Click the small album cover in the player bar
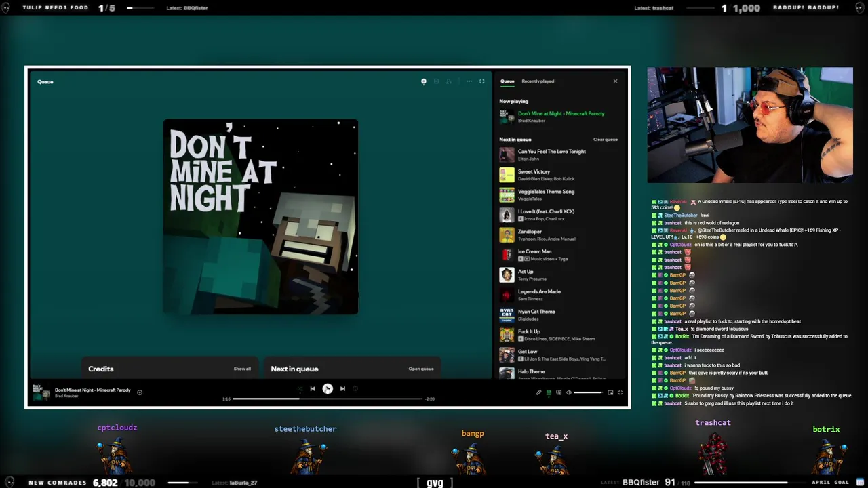Viewport: 868px width, 488px height. coord(41,392)
